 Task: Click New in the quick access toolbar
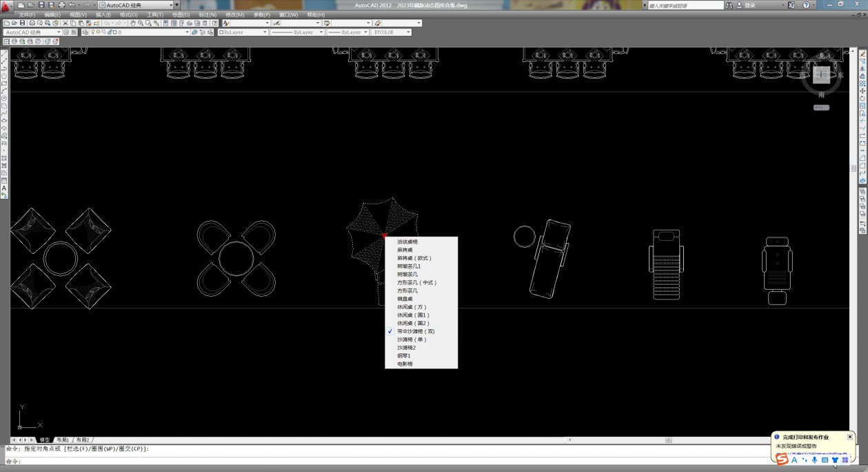[21, 5]
